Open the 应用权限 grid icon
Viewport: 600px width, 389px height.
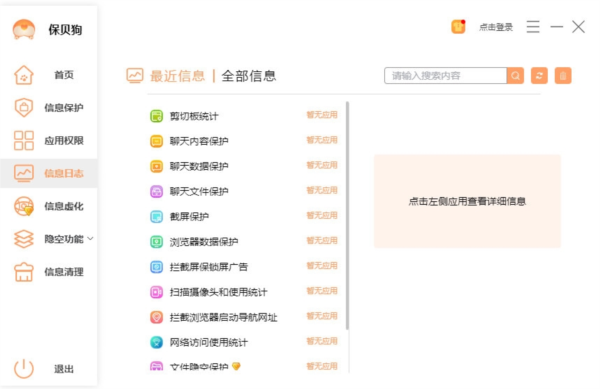(24, 140)
